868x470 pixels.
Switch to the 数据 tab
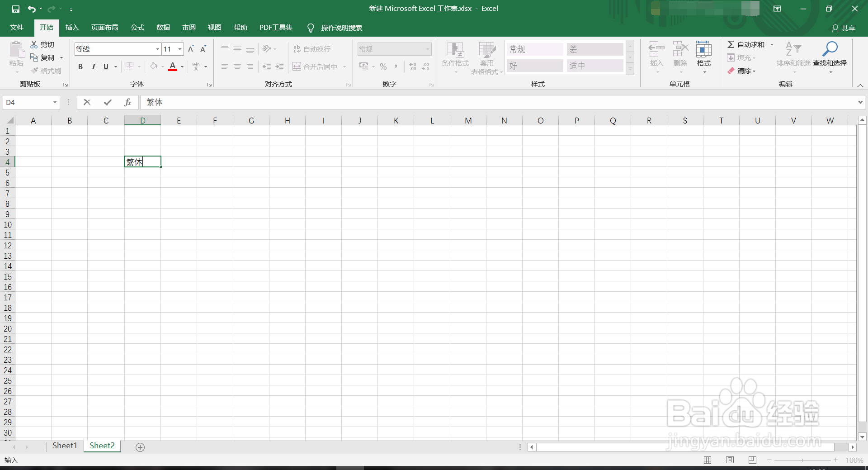163,28
